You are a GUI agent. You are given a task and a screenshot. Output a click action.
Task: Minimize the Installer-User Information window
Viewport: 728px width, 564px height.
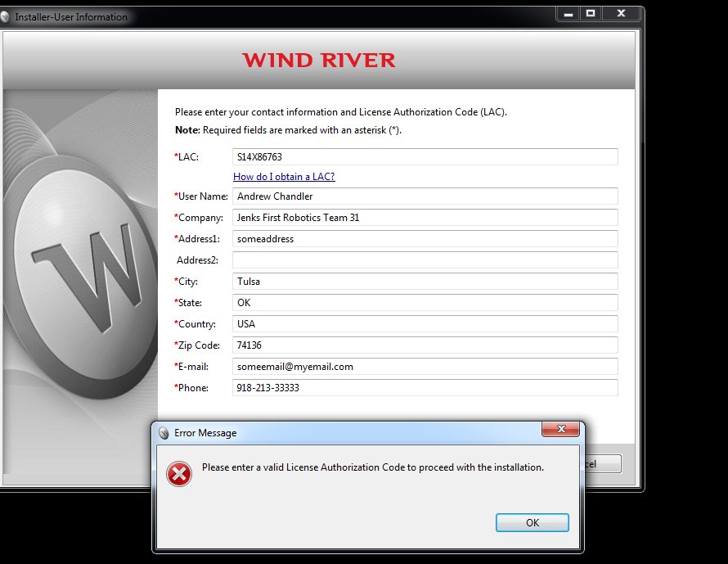(x=568, y=14)
